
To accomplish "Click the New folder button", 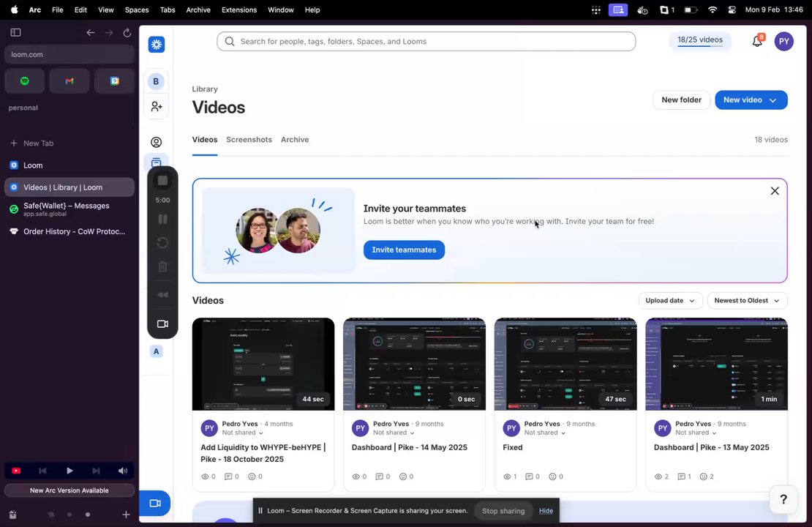I will tap(681, 100).
